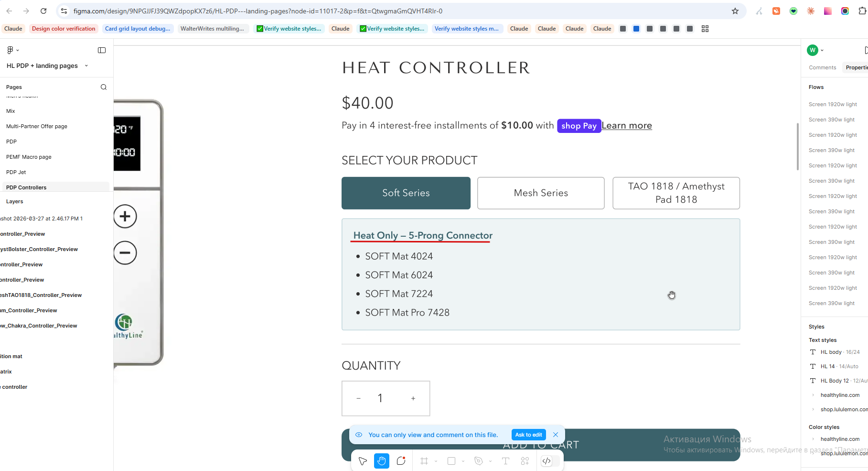Select the PDP Jet page
Viewport: 868px width, 471px height.
[16, 172]
